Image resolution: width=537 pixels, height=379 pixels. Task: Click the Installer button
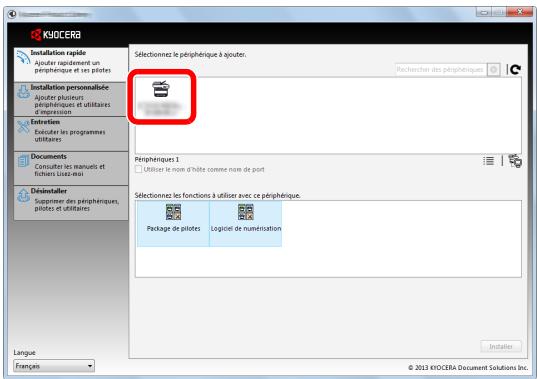pos(501,346)
